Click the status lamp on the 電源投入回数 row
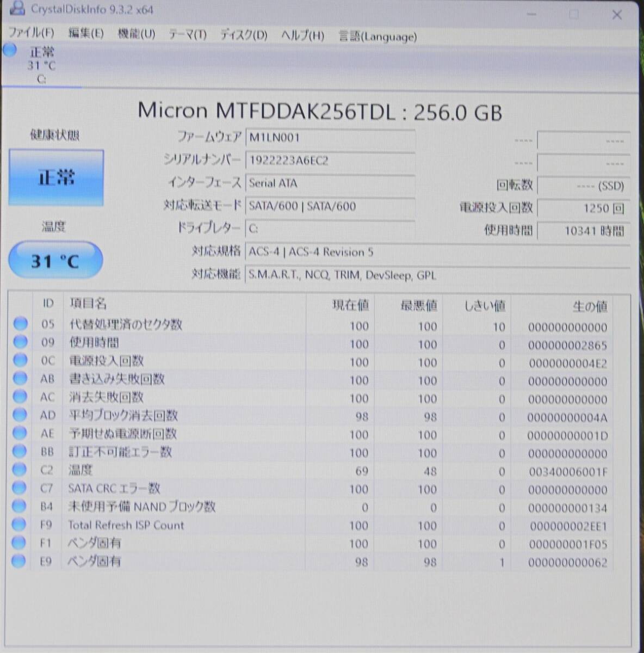This screenshot has height=653, width=644. (20, 360)
